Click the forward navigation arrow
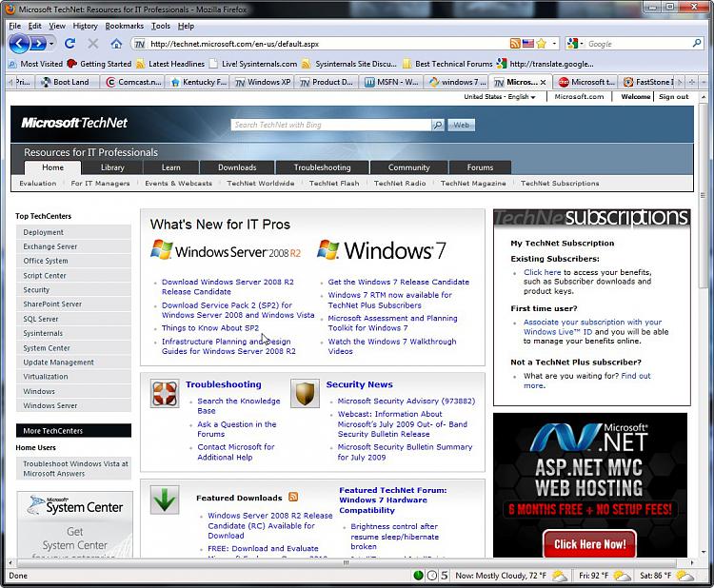The image size is (714, 588). [38, 44]
